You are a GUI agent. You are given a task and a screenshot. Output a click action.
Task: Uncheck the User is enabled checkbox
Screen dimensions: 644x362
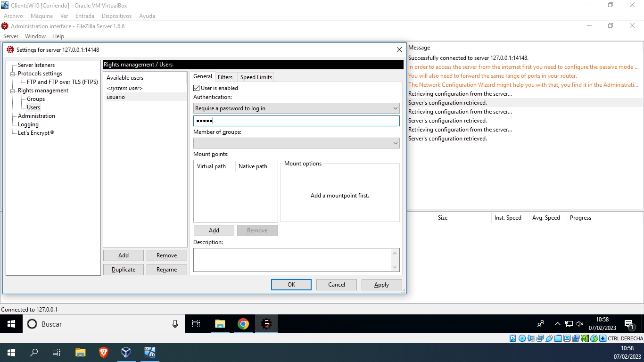pos(197,88)
